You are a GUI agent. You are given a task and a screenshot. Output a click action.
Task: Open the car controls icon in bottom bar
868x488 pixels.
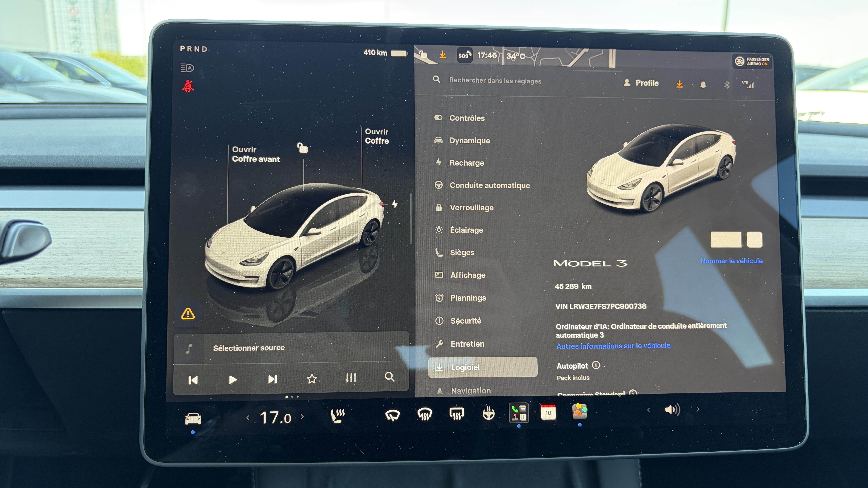[x=193, y=419]
